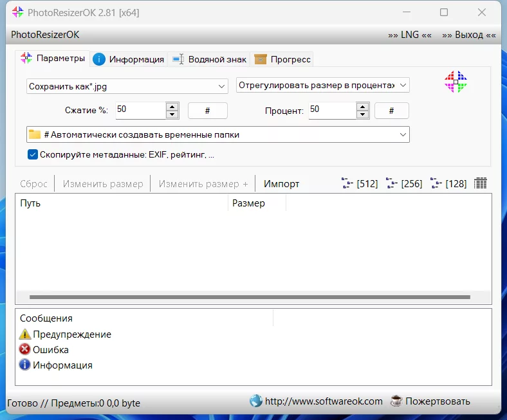Click the coffee cup donate icon
Image resolution: width=507 pixels, height=420 pixels.
pos(396,401)
